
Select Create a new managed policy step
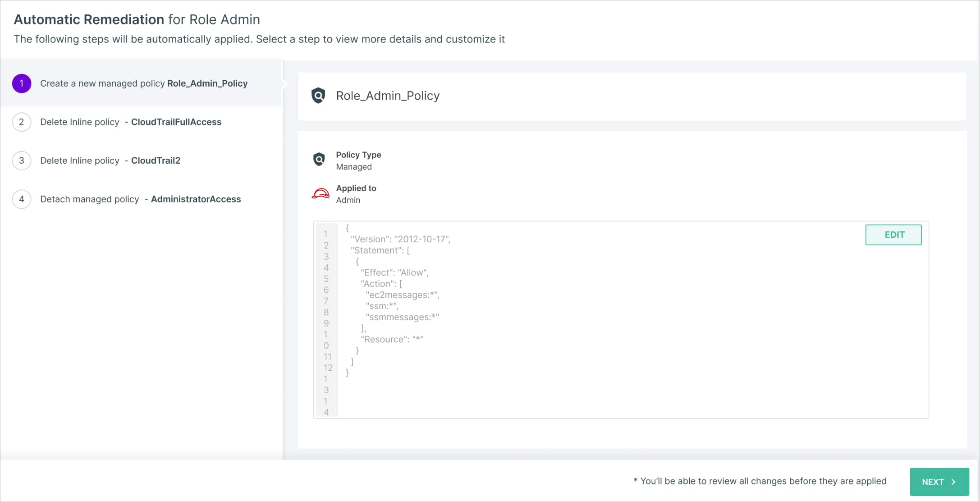(x=144, y=83)
